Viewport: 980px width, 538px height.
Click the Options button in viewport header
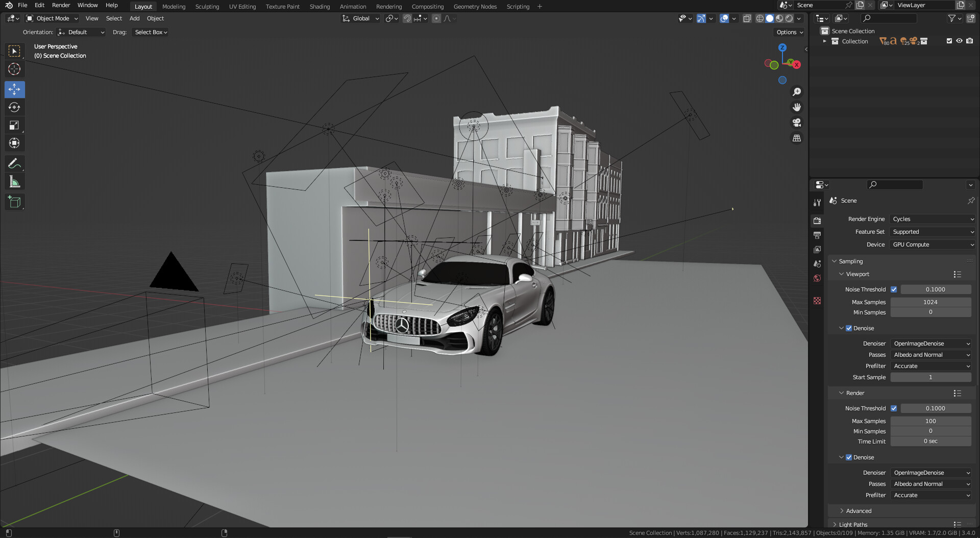point(789,32)
